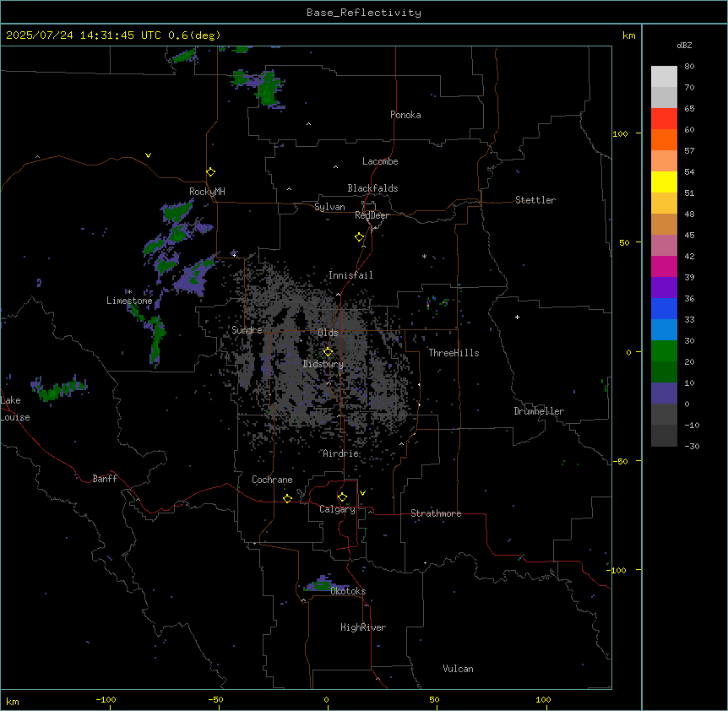The height and width of the screenshot is (711, 728).
Task: Click the Limestone label
Action: 129,301
